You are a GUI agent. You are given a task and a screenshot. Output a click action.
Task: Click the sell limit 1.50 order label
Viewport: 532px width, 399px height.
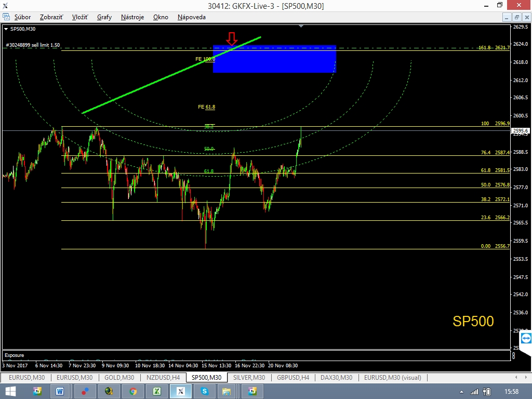coord(33,45)
